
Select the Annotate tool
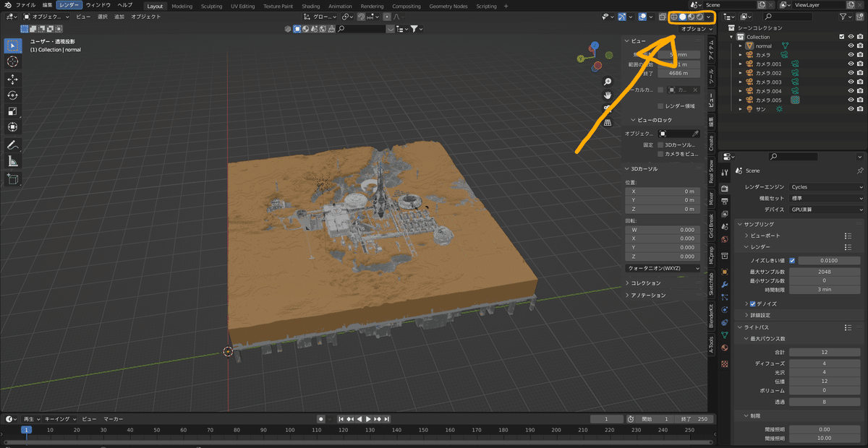pyautogui.click(x=12, y=145)
